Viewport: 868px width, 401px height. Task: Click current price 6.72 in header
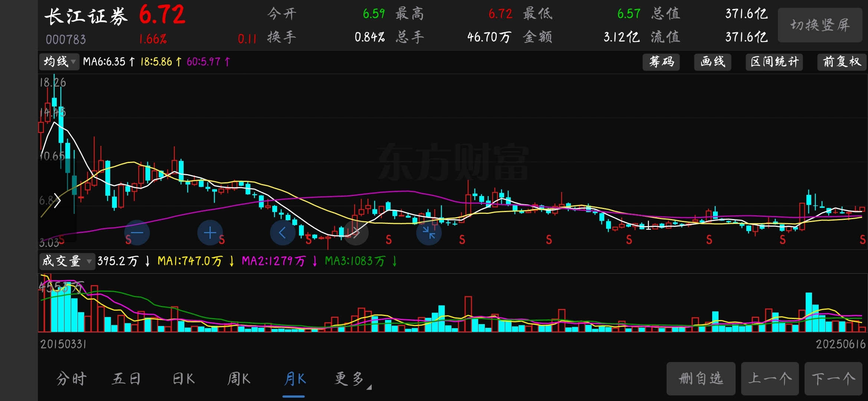(162, 15)
